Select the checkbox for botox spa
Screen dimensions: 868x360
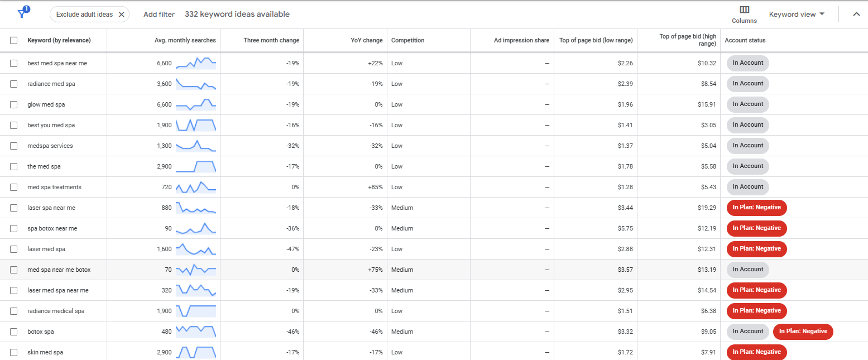pos(14,332)
